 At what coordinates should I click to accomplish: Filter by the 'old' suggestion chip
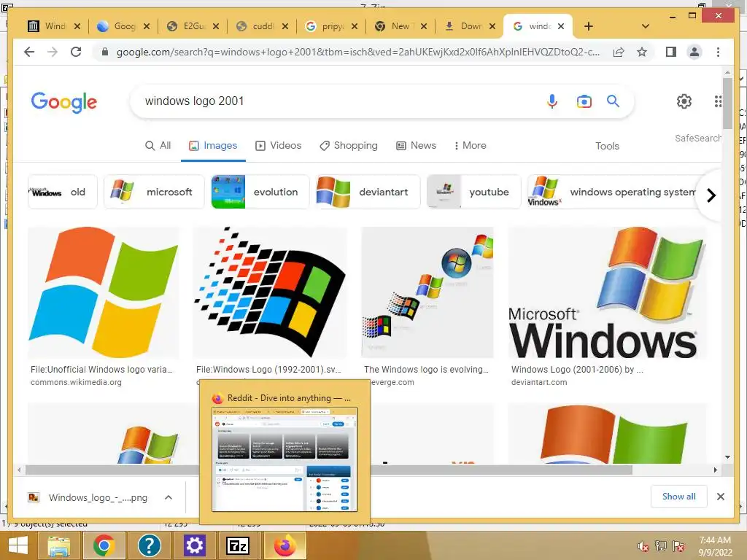(x=63, y=192)
